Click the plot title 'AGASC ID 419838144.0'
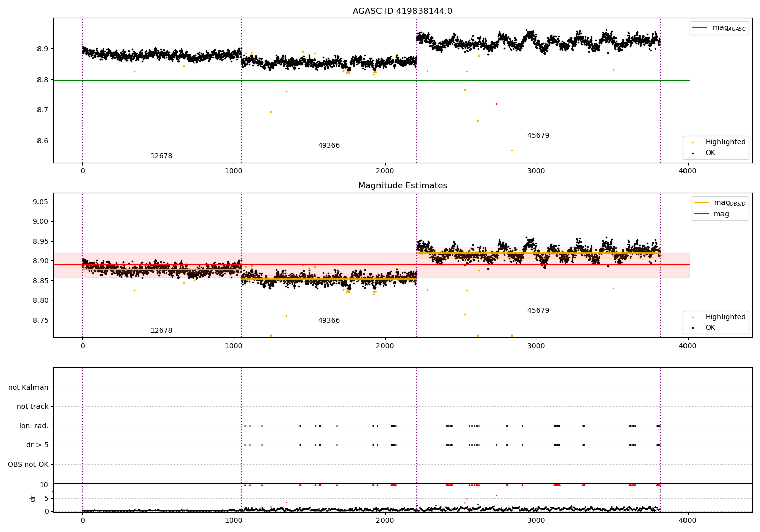The height and width of the screenshot is (532, 760). (402, 11)
